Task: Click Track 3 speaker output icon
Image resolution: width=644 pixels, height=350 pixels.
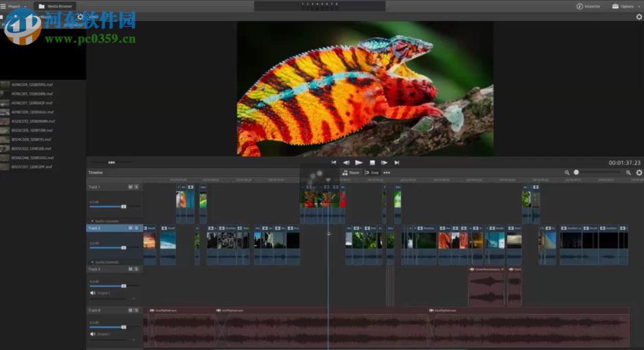Action: (x=92, y=293)
